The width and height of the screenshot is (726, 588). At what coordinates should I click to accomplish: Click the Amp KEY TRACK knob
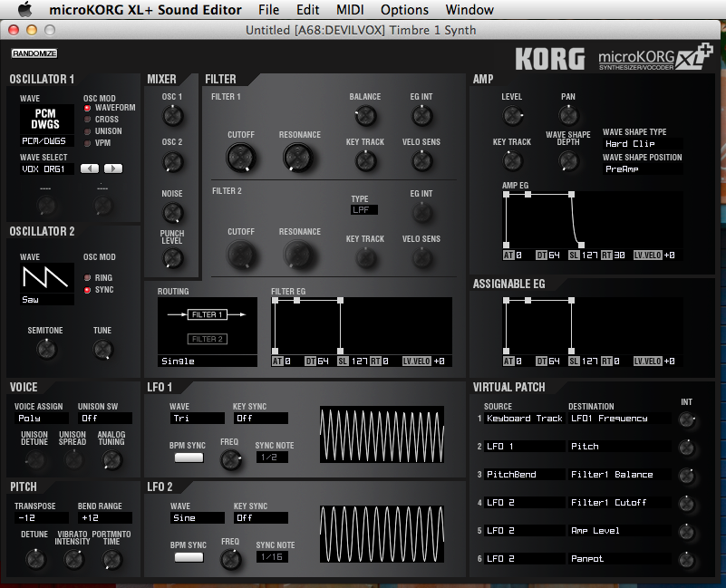pos(513,161)
